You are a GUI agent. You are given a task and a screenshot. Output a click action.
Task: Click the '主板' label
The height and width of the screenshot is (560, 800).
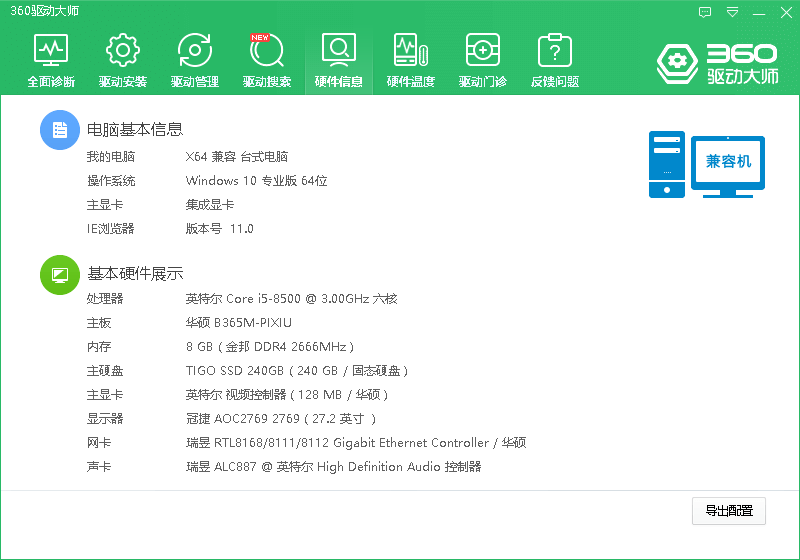point(99,322)
